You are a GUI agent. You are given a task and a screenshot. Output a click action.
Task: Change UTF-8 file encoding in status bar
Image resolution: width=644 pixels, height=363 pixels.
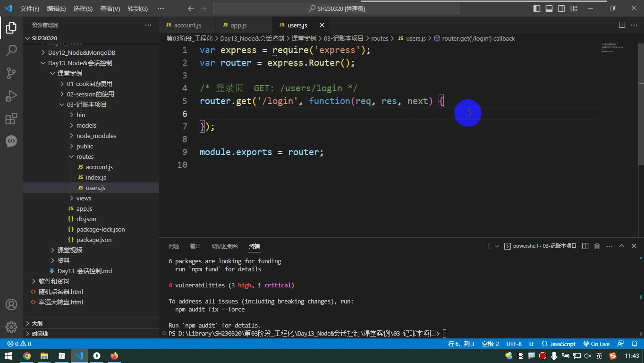click(x=514, y=344)
